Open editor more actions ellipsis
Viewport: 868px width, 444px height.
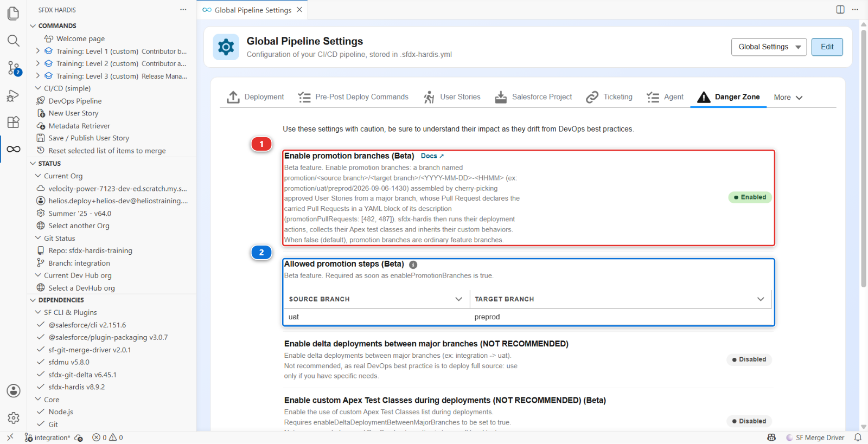tap(855, 9)
